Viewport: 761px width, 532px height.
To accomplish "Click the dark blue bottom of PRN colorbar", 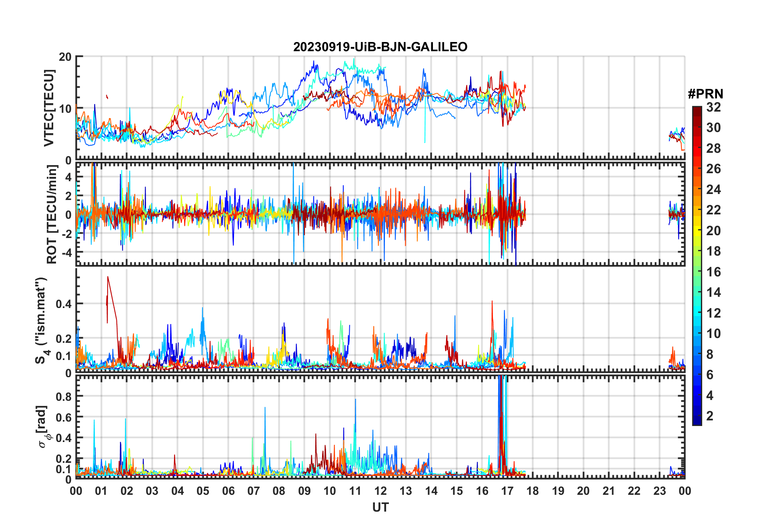I will coord(697,420).
